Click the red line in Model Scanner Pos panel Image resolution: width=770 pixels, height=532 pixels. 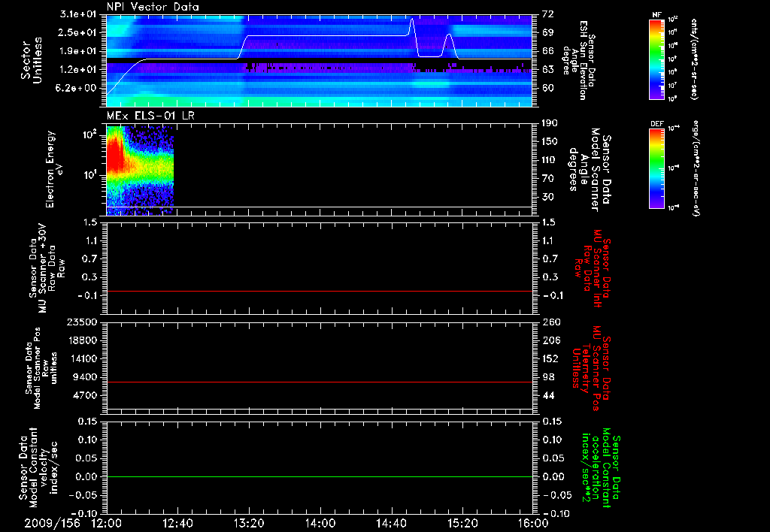320,382
